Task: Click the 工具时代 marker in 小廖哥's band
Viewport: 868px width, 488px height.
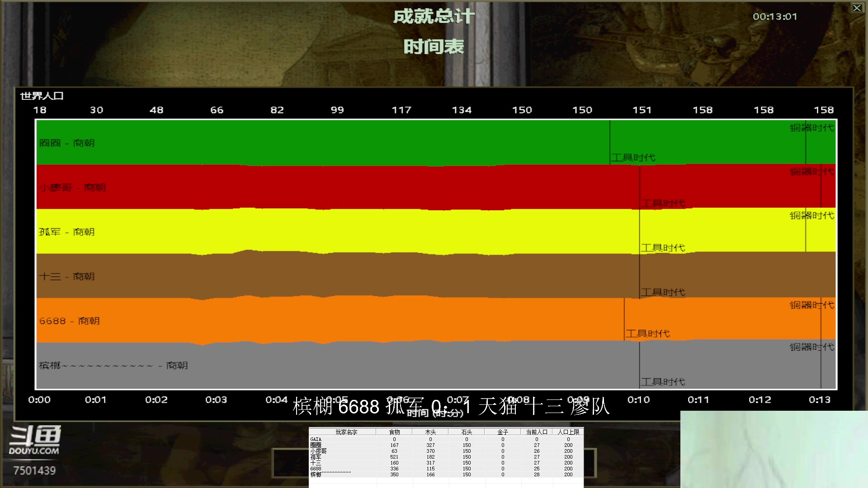Action: pos(664,203)
